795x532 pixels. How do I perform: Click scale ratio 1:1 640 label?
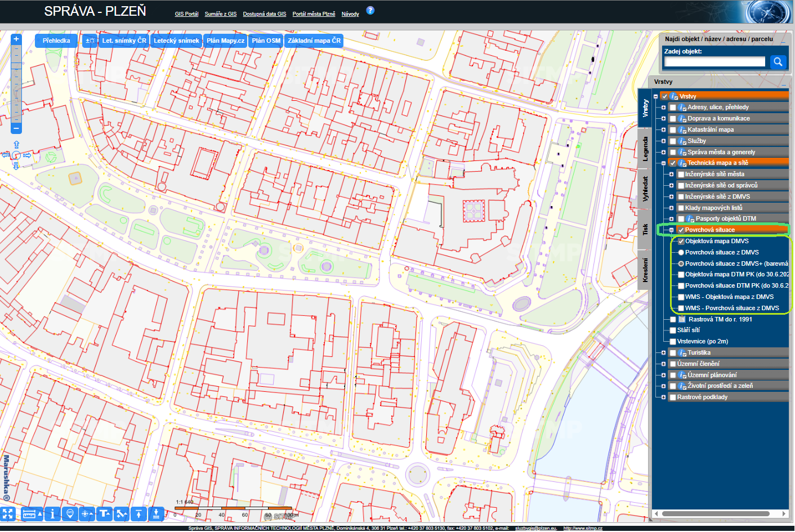coord(185,502)
